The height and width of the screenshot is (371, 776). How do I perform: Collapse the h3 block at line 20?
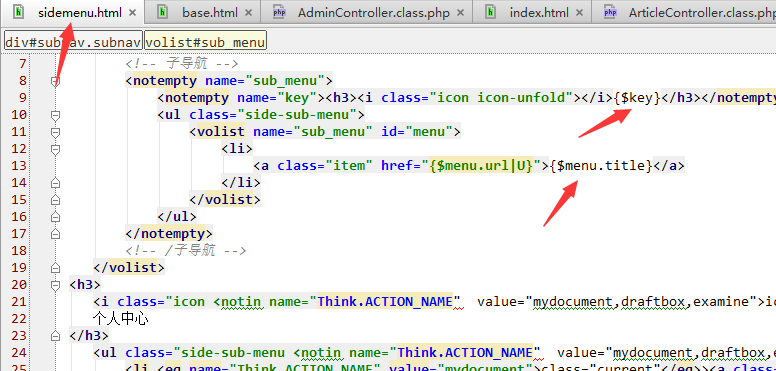point(55,285)
